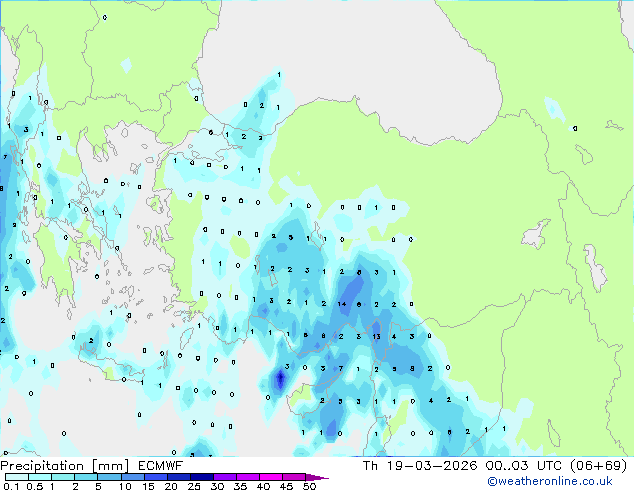This screenshot has width=634, height=490.
Task: Click the dark blue precipitation maximum south of coast
Action: pos(280,379)
